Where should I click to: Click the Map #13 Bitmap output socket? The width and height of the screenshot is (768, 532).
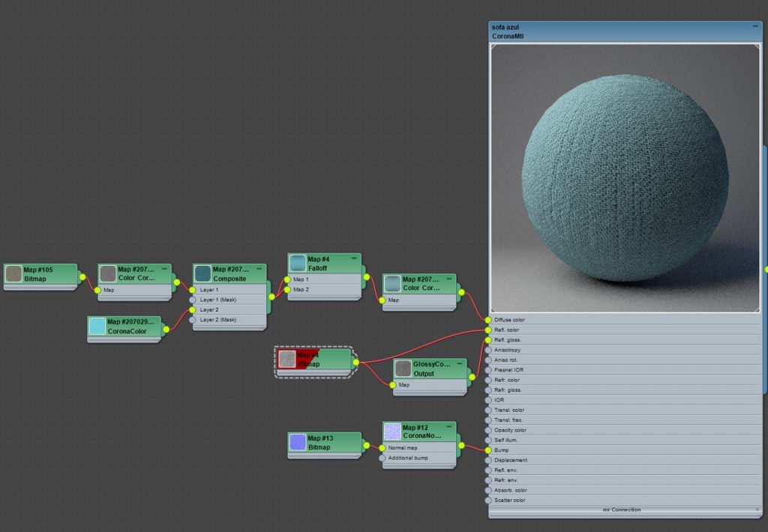[x=366, y=445]
